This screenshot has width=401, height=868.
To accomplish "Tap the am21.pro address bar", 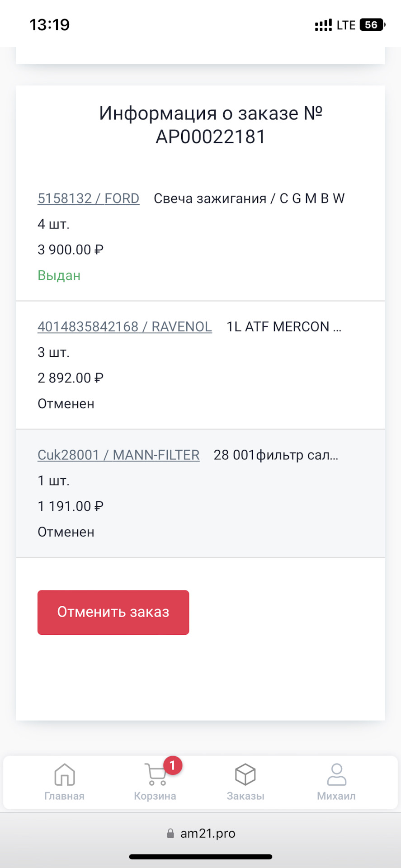I will [208, 833].
